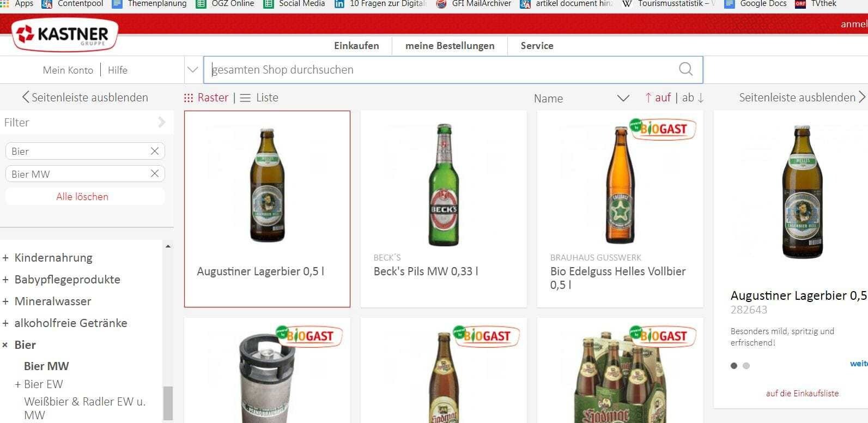Open OGZ Online bookmark
Viewport: 868px width, 423px height.
pos(224,3)
